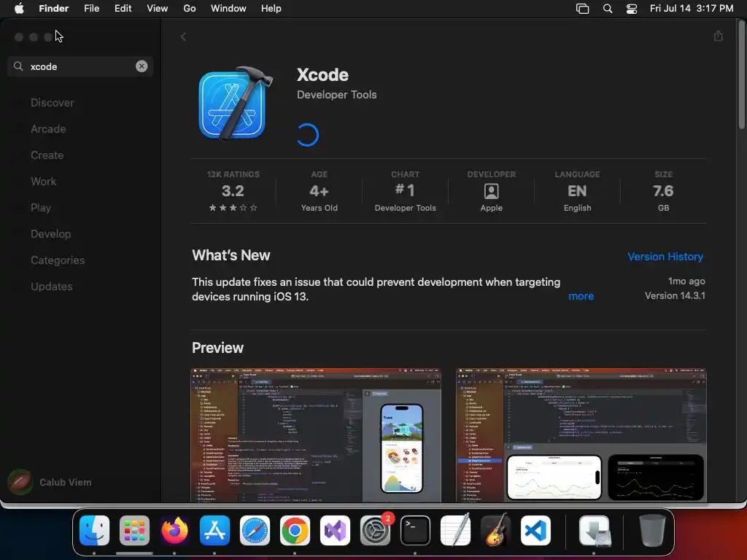Open the Updates section

[x=52, y=286]
